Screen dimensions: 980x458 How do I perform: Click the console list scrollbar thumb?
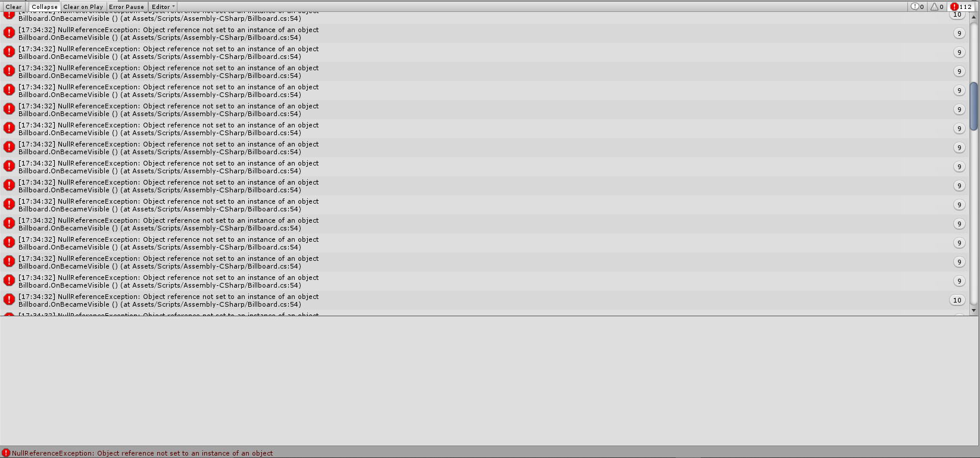[974, 106]
